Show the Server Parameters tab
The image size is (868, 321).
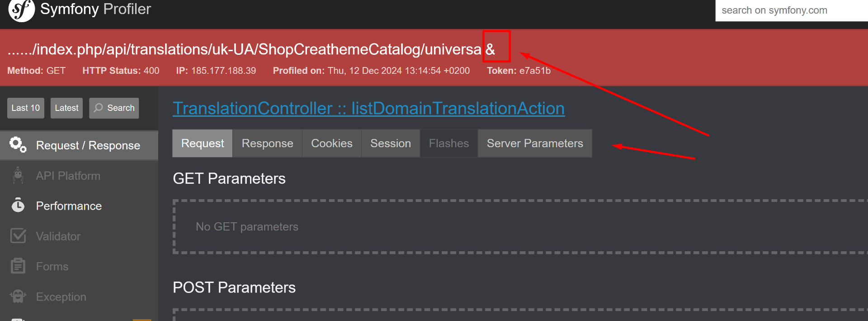pyautogui.click(x=534, y=144)
